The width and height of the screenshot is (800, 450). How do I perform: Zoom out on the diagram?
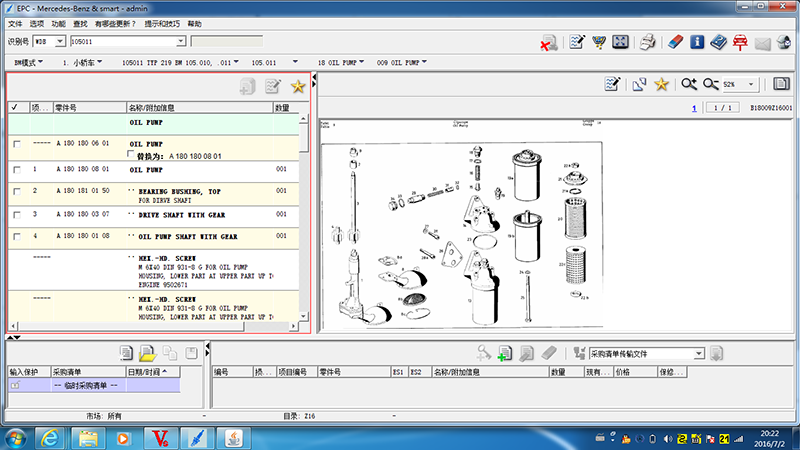[x=710, y=84]
